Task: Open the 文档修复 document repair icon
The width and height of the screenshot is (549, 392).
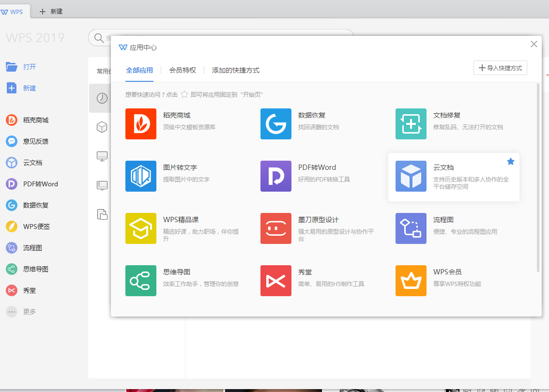Action: (411, 124)
